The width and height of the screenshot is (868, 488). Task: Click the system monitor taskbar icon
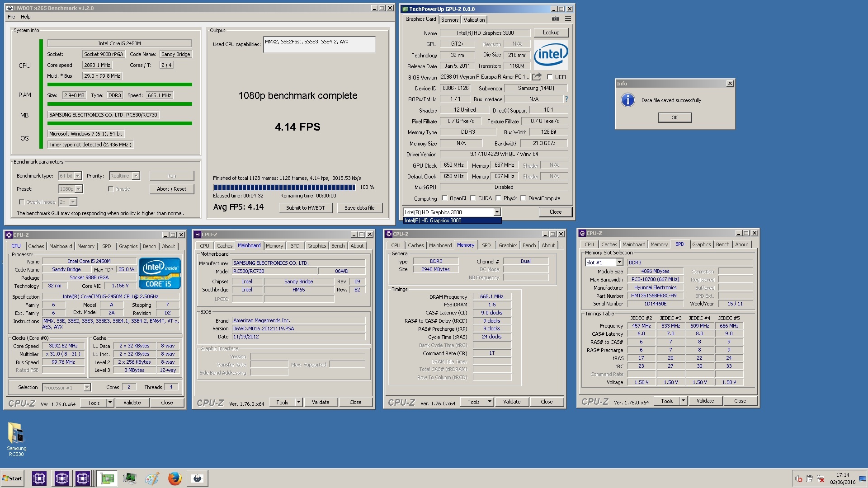point(129,478)
